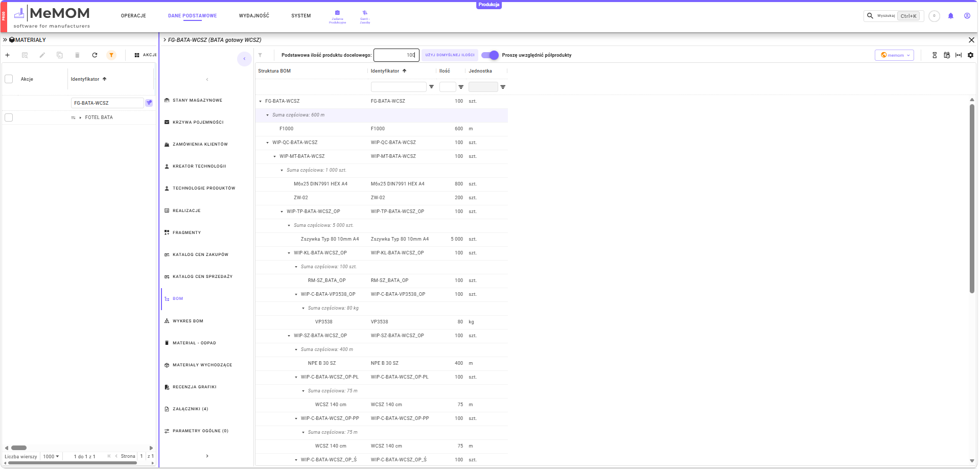This screenshot has height=469, width=980.
Task: Collapse the FG-BATA-WCSZ root BOM node
Action: 261,101
